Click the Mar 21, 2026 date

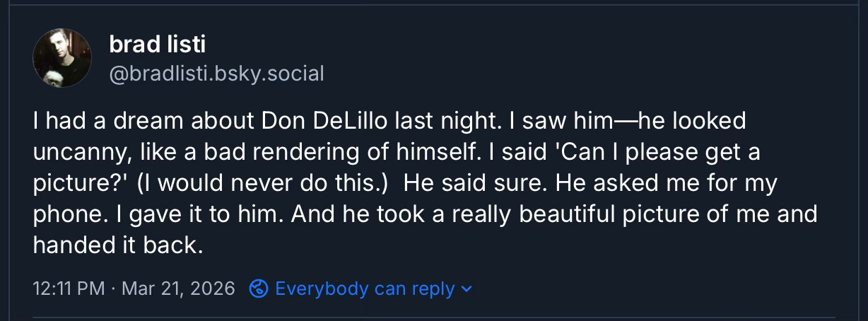pyautogui.click(x=178, y=288)
